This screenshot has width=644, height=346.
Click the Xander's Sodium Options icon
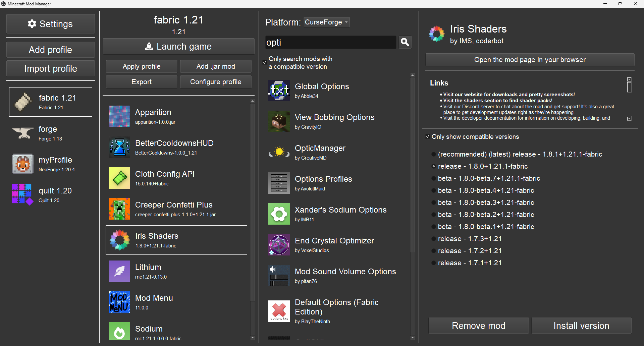(279, 214)
